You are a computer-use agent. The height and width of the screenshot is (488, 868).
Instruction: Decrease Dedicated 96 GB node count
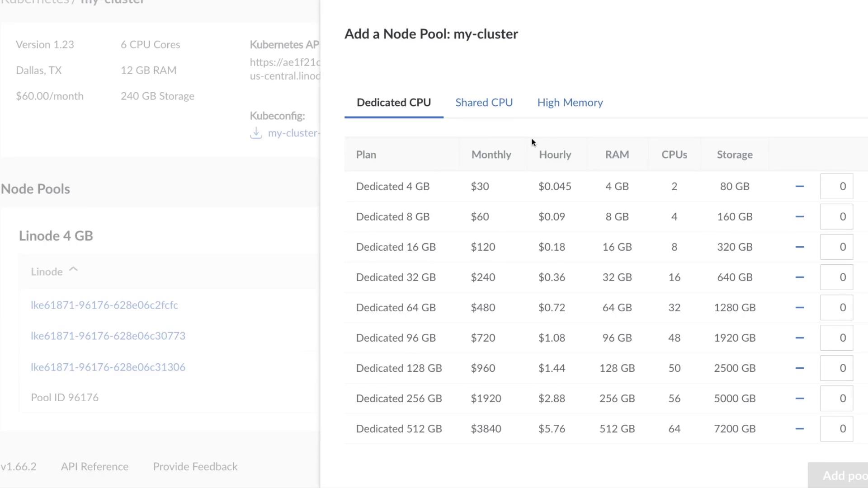tap(799, 338)
